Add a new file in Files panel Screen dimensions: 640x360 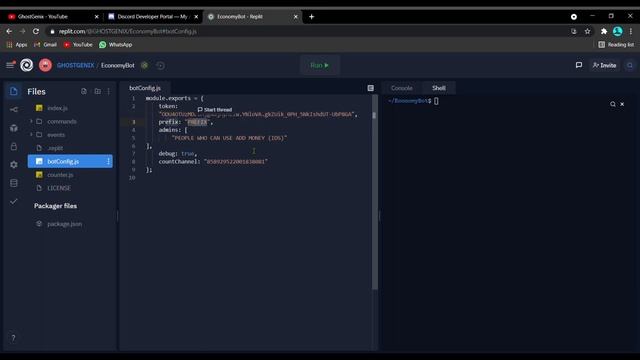pyautogui.click(x=84, y=91)
